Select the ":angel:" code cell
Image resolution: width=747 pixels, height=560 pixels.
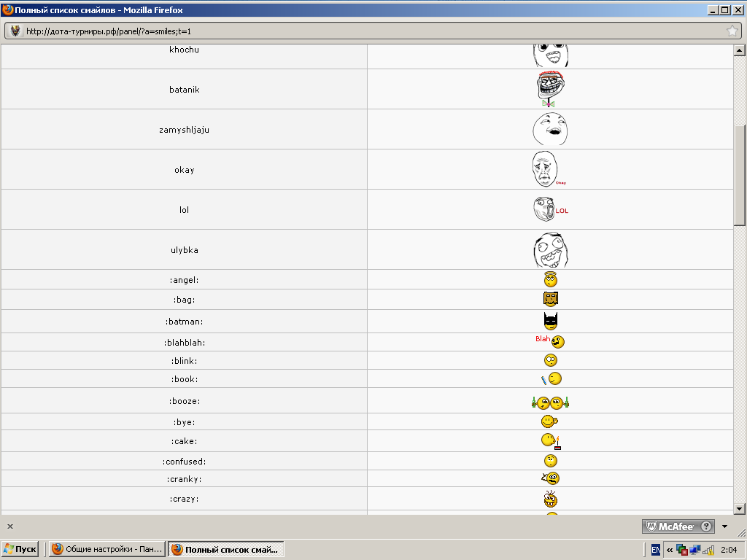[184, 280]
